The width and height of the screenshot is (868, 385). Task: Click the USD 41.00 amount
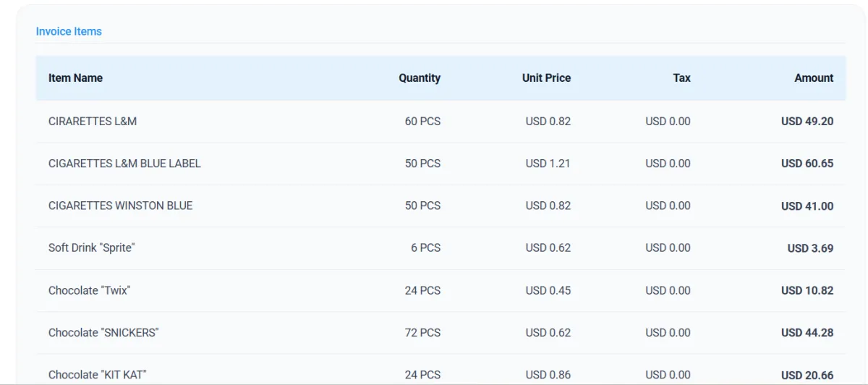807,206
